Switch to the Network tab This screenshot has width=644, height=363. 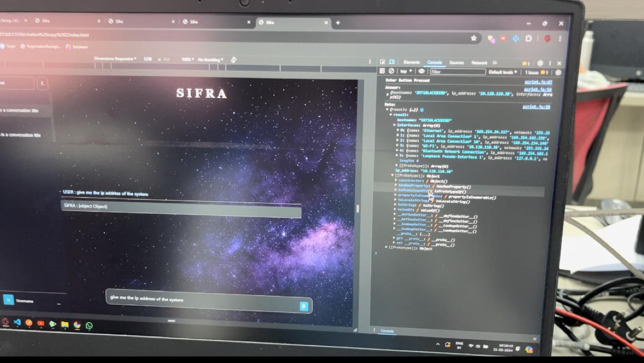click(x=479, y=63)
